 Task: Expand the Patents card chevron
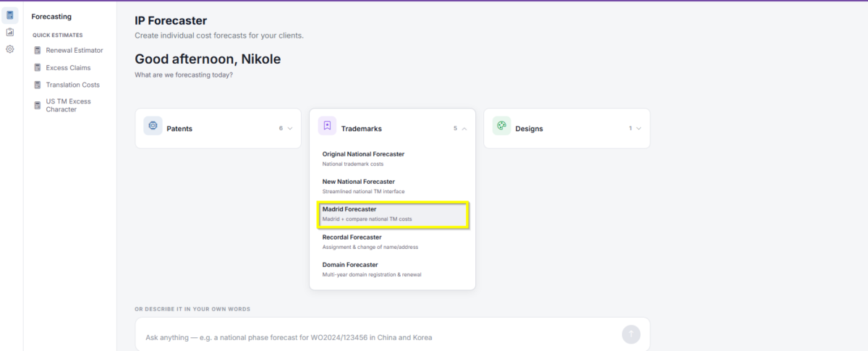[290, 128]
